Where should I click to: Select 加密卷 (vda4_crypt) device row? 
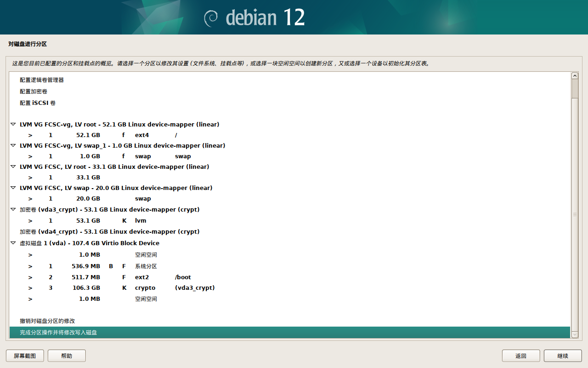pos(290,232)
